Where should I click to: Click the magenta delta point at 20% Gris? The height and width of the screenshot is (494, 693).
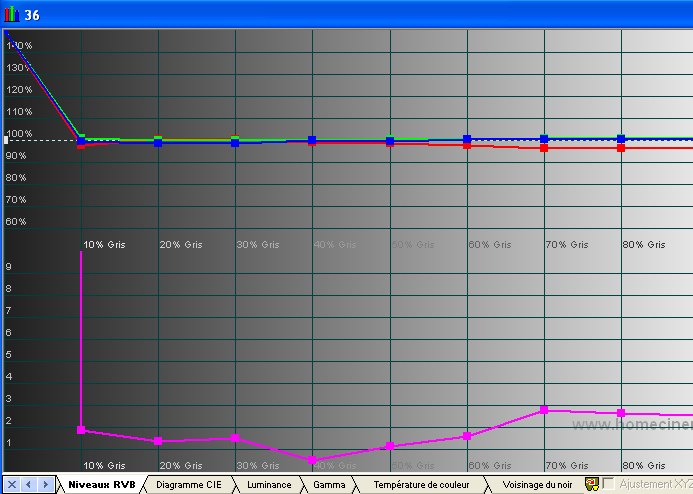(158, 441)
